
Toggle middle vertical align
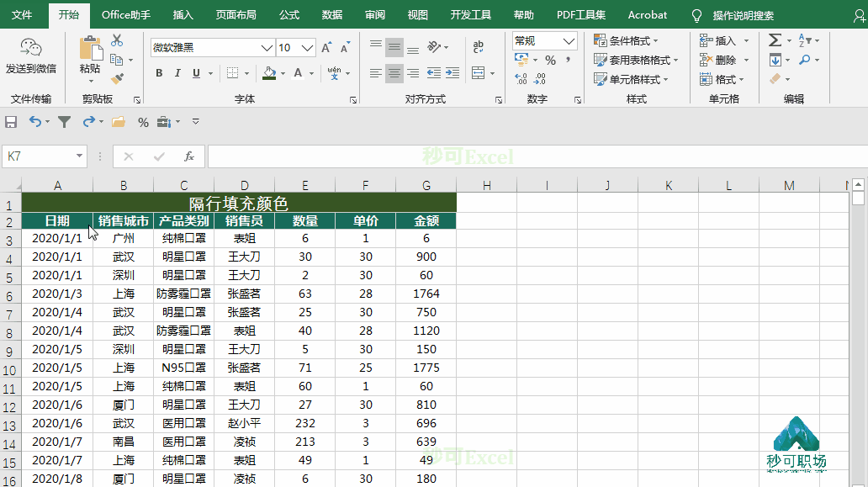point(394,48)
